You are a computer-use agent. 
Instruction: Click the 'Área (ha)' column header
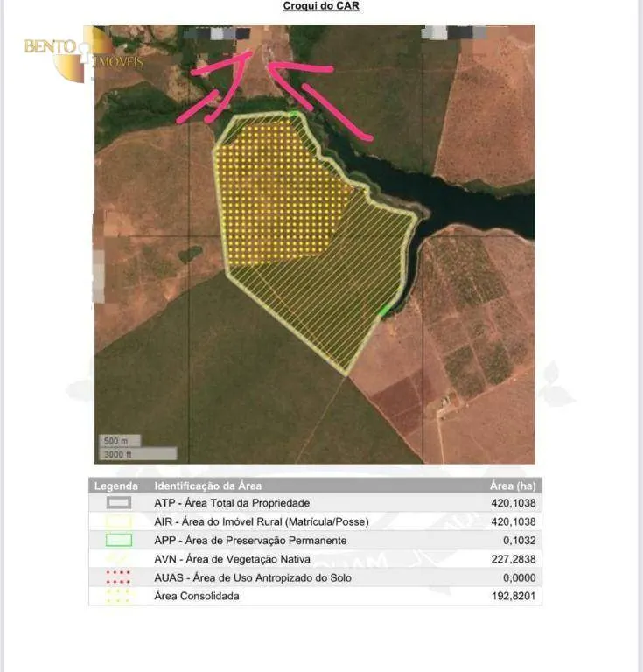point(513,486)
